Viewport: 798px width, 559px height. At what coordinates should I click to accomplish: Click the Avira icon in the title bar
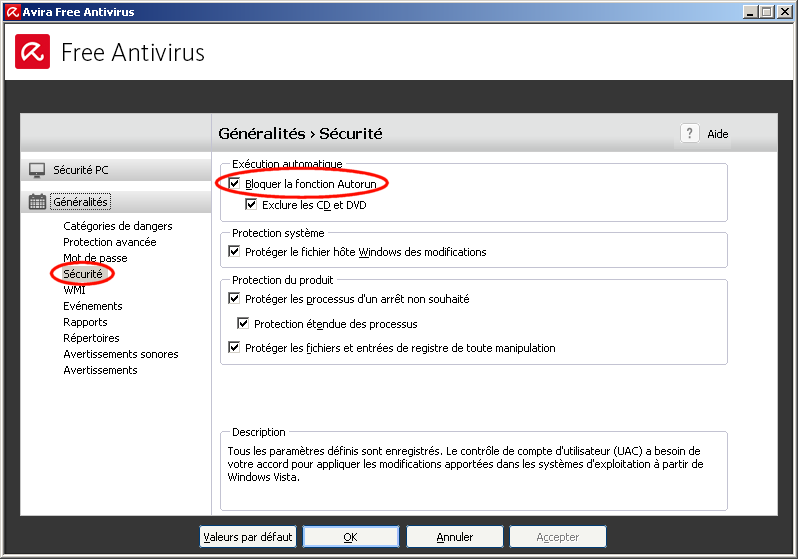click(12, 12)
